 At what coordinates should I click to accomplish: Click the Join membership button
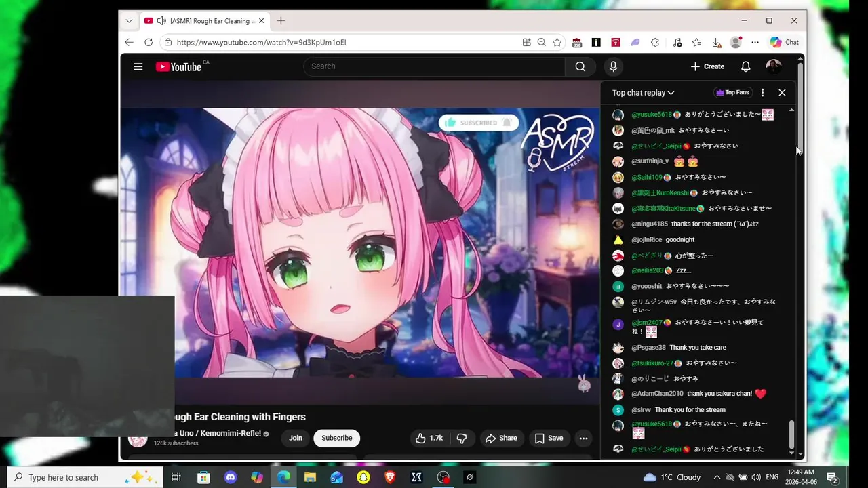coord(296,438)
